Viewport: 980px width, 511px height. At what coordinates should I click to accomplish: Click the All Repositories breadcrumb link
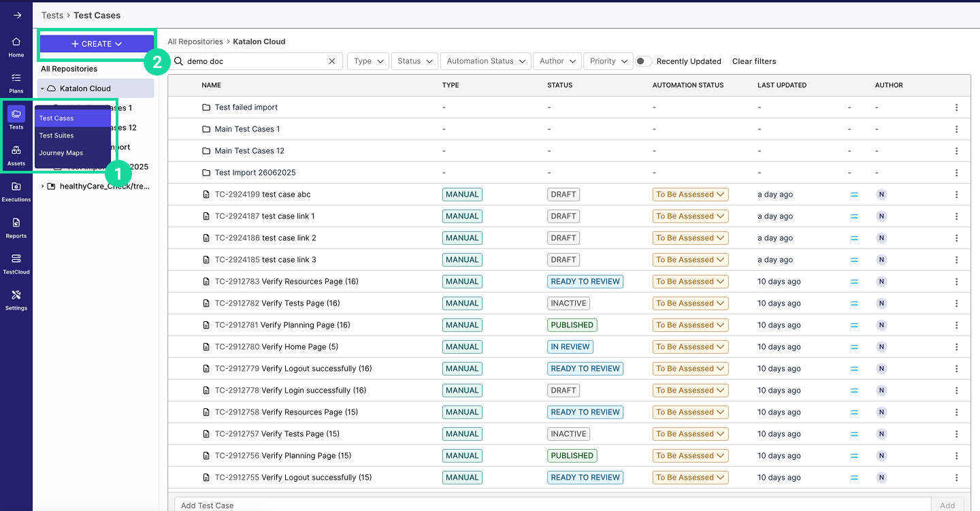coord(195,42)
